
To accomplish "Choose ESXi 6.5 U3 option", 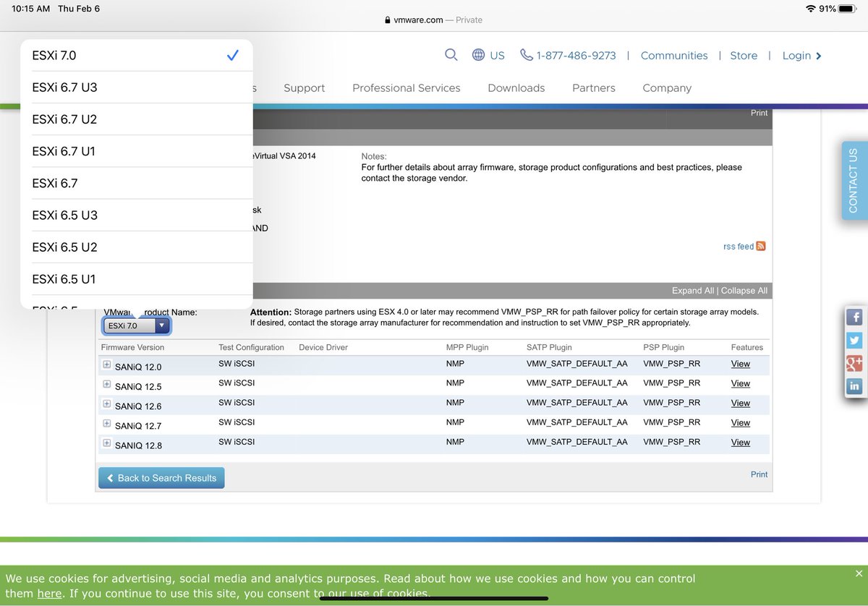I will point(137,215).
